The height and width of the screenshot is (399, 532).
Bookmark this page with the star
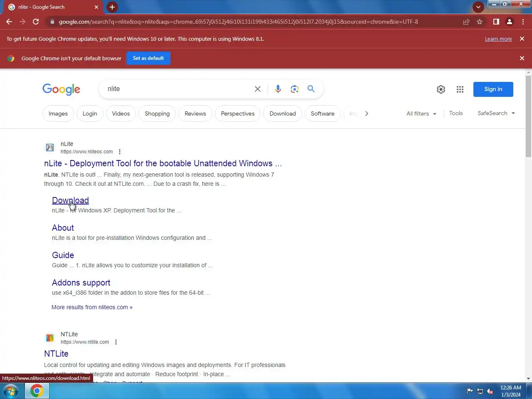pos(480,22)
